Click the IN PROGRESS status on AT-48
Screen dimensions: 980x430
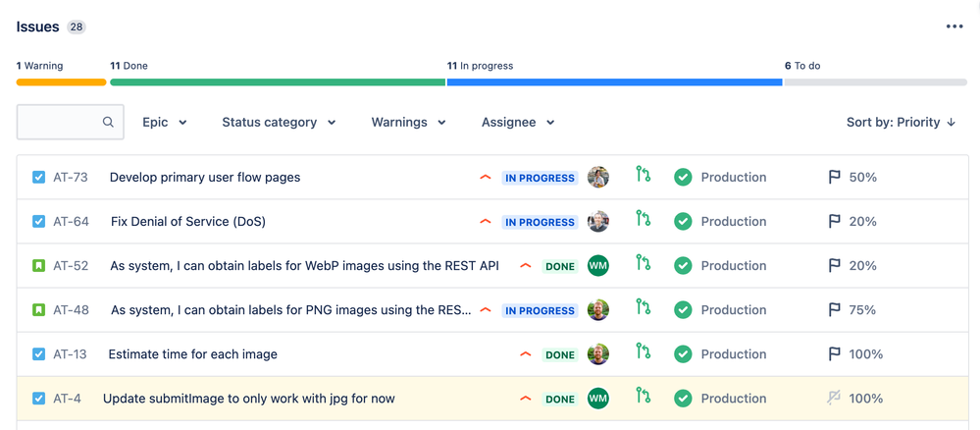(540, 310)
